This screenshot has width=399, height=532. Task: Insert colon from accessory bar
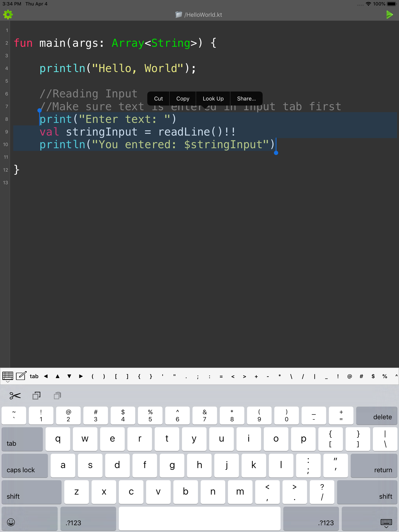pyautogui.click(x=210, y=377)
